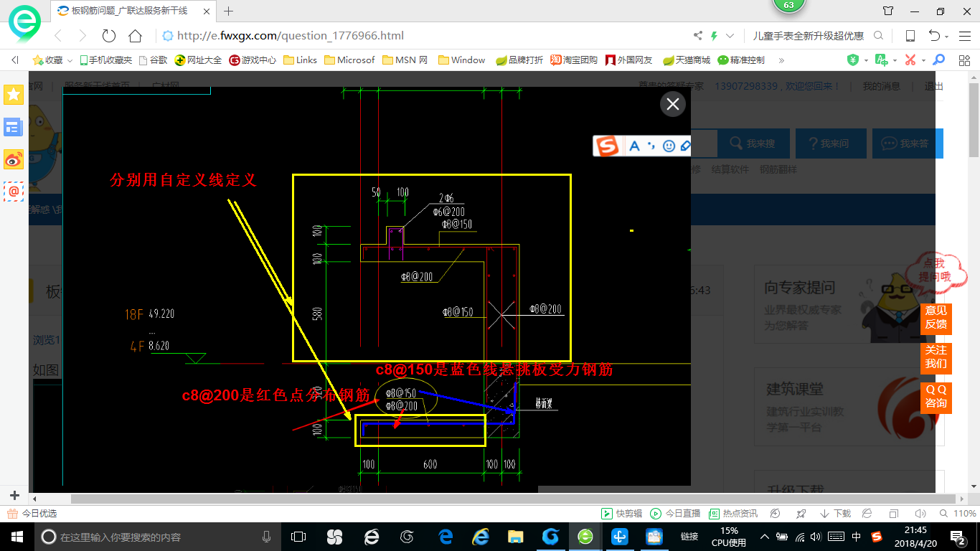
Task: Click the undo closed tab arrow
Action: pos(934,36)
